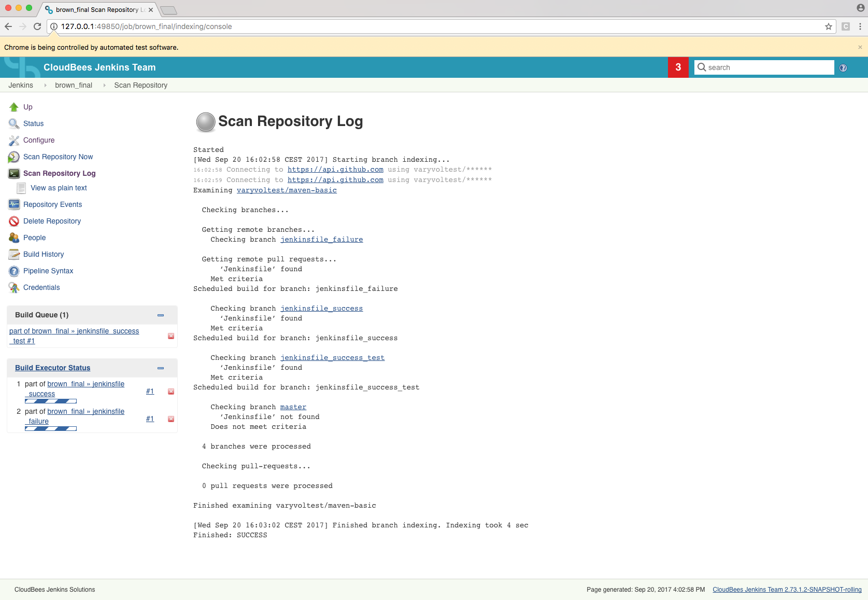
Task: Click the CloudBees Jenkins Team version footer link
Action: coord(787,590)
